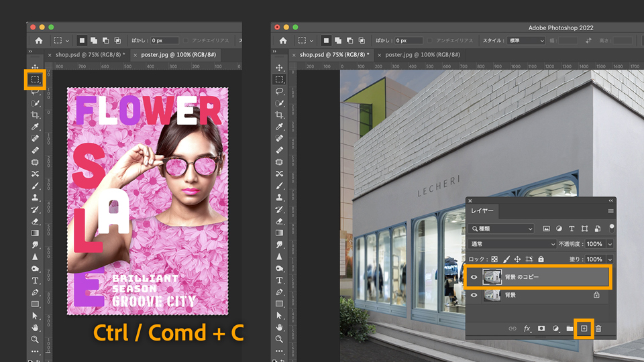Close poster.jpg tab in shop.psd window
The width and height of the screenshot is (644, 362).
click(x=379, y=55)
